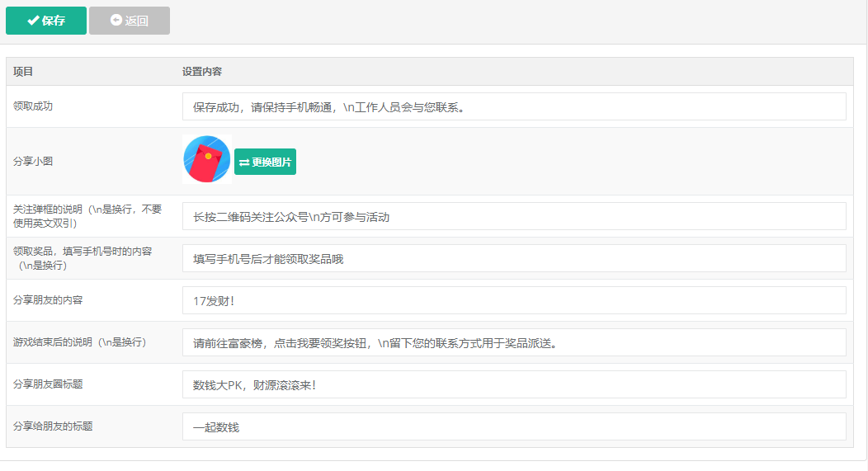868x471 pixels.
Task: Focus the 一起数钱 friend share title input
Action: pos(514,426)
